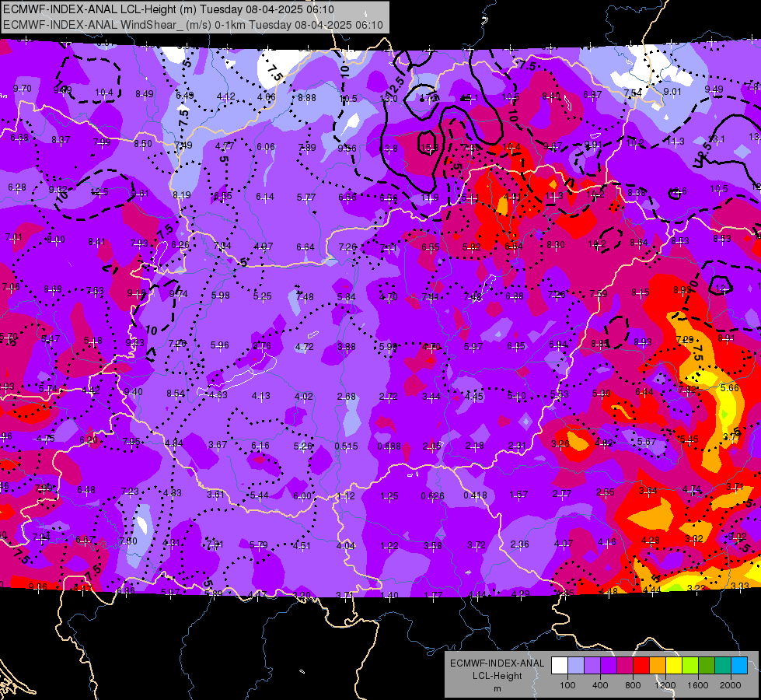The width and height of the screenshot is (761, 700).
Task: Click the grid value 2.68
Action: (346, 397)
